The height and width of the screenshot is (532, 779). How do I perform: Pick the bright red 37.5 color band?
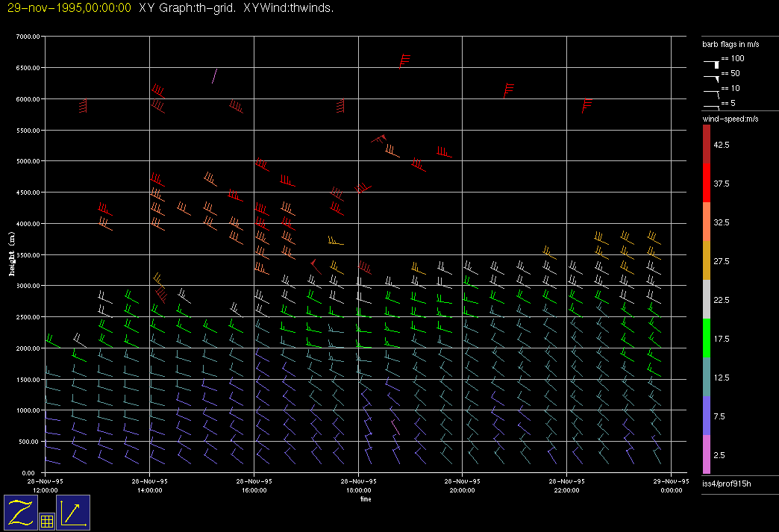[707, 183]
